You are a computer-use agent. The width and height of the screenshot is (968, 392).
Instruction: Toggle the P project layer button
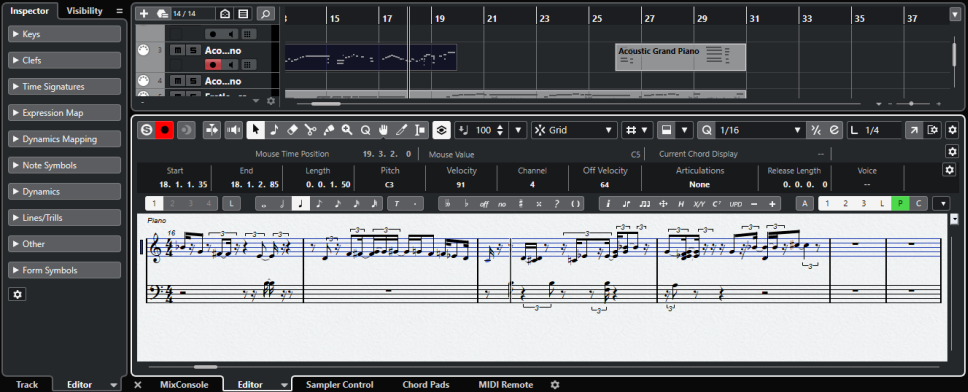900,204
